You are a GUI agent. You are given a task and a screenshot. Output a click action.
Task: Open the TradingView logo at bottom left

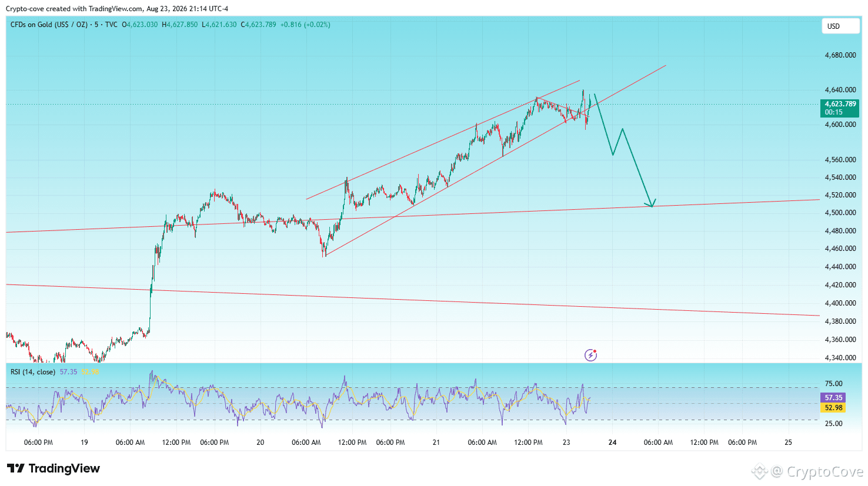click(x=54, y=468)
